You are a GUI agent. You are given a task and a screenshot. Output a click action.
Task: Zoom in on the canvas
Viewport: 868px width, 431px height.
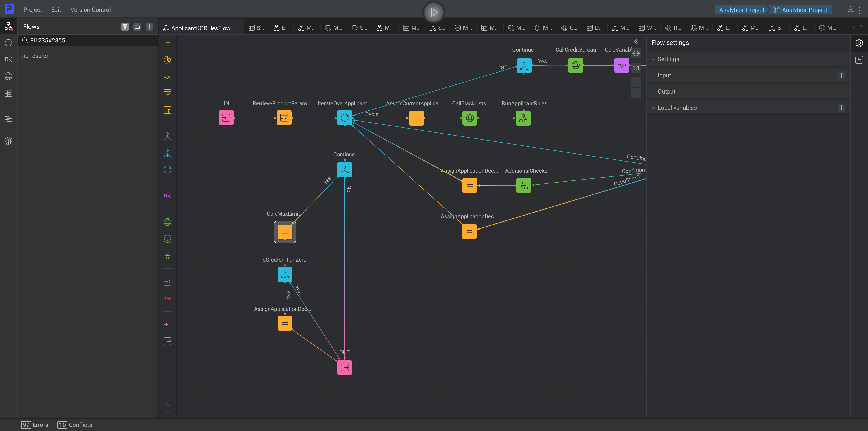[x=636, y=82]
